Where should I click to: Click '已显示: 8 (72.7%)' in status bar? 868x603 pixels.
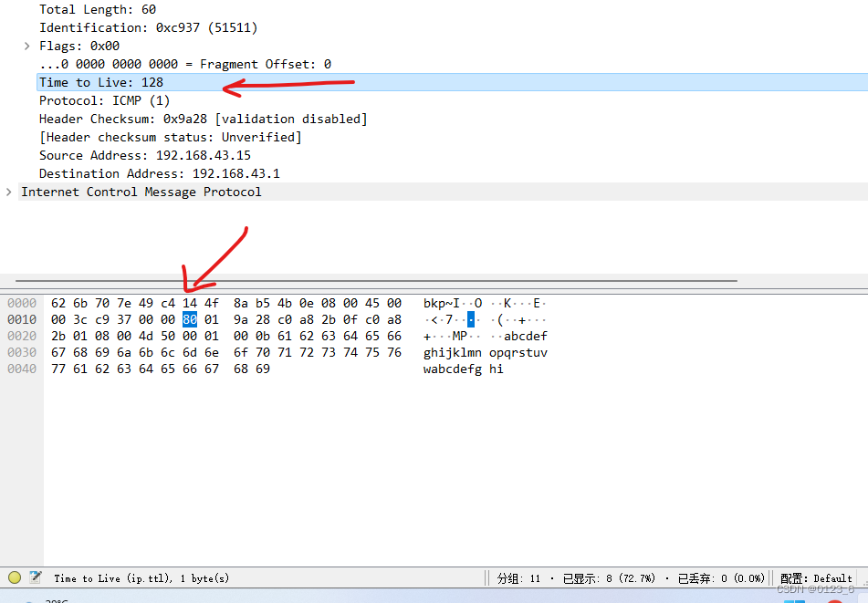tap(609, 578)
